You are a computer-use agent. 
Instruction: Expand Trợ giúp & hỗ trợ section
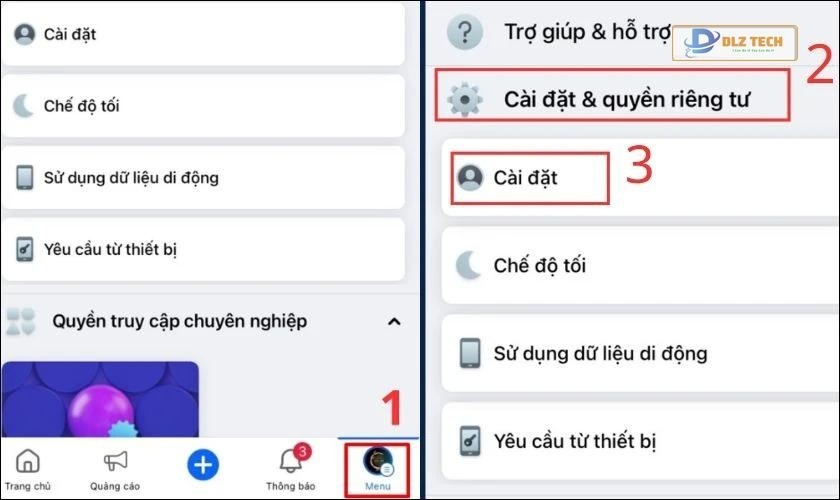(x=557, y=32)
